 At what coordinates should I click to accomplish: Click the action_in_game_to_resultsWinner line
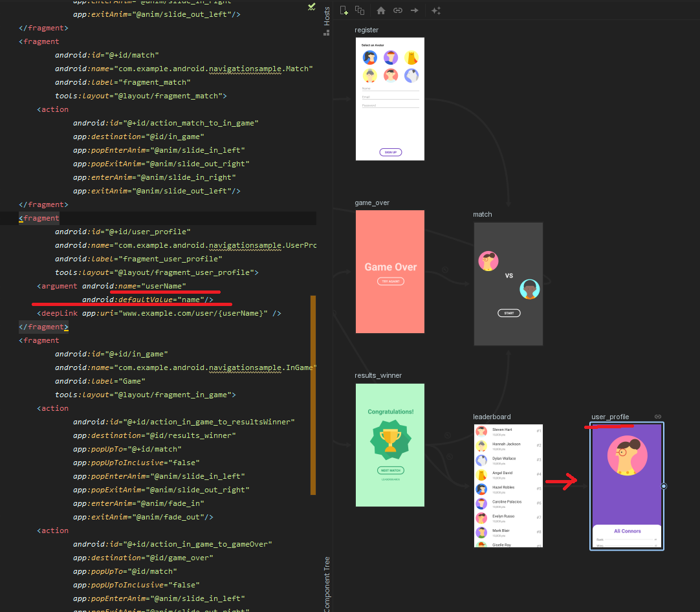click(184, 422)
